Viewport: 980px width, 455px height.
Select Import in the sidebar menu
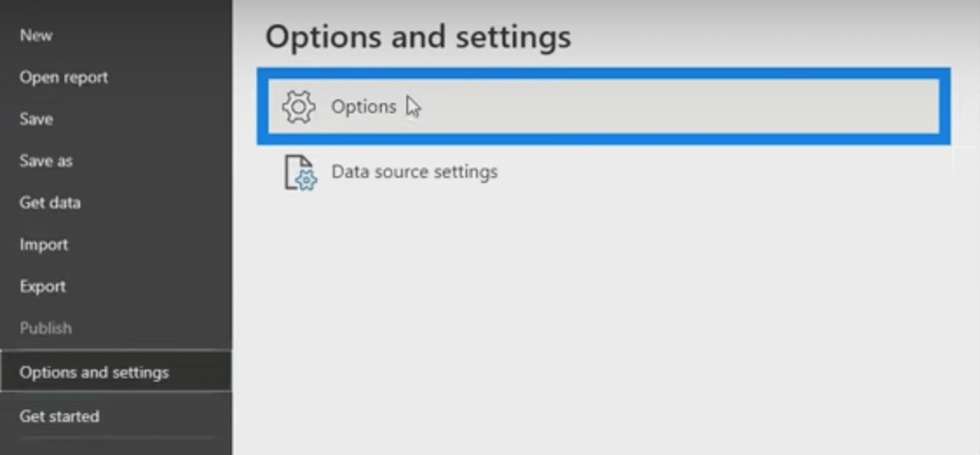coord(44,245)
